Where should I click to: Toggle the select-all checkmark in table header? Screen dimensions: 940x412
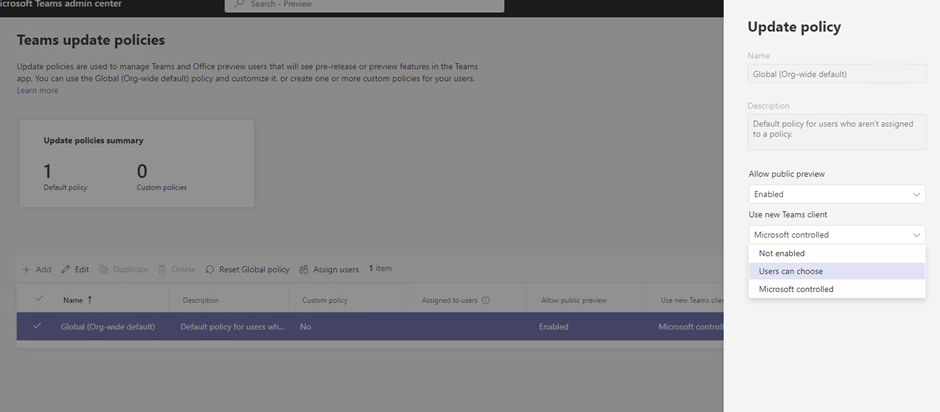coord(39,299)
